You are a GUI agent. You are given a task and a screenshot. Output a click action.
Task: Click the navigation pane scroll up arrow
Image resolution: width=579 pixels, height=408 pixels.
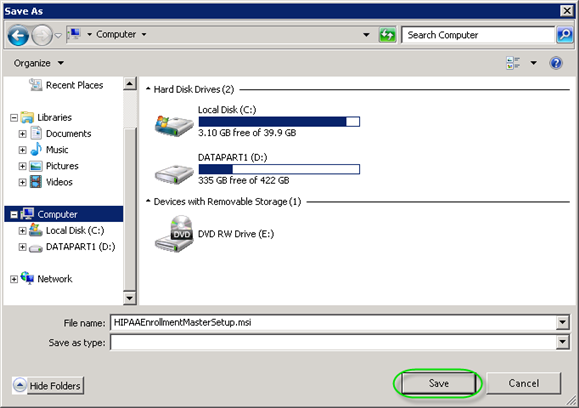coord(130,84)
